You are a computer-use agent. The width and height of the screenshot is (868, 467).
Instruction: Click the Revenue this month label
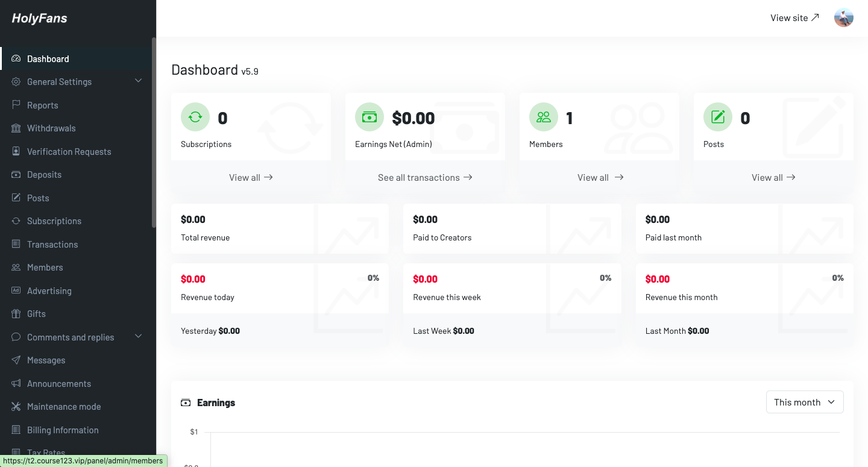681,297
